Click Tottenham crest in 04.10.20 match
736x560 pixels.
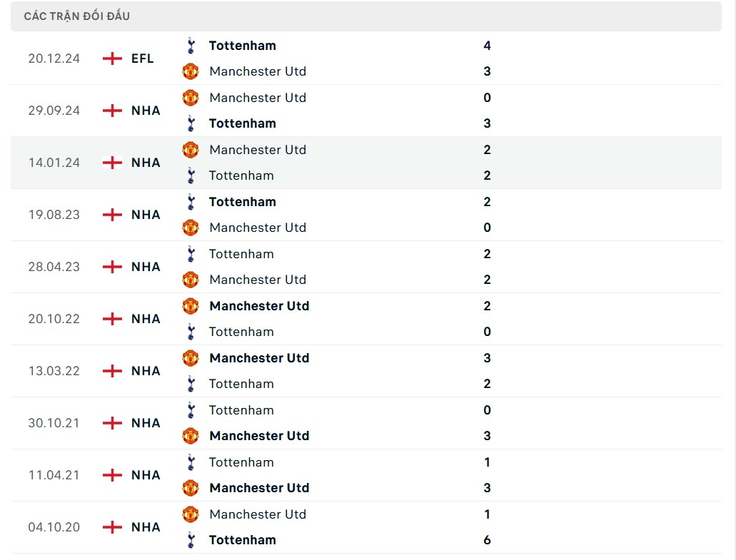coord(191,540)
